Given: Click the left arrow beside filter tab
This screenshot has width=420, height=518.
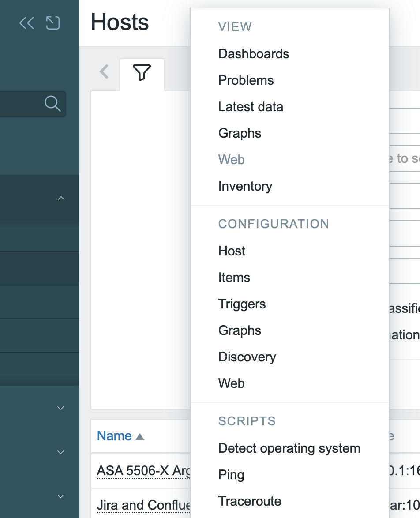Looking at the screenshot, I should click(x=104, y=71).
